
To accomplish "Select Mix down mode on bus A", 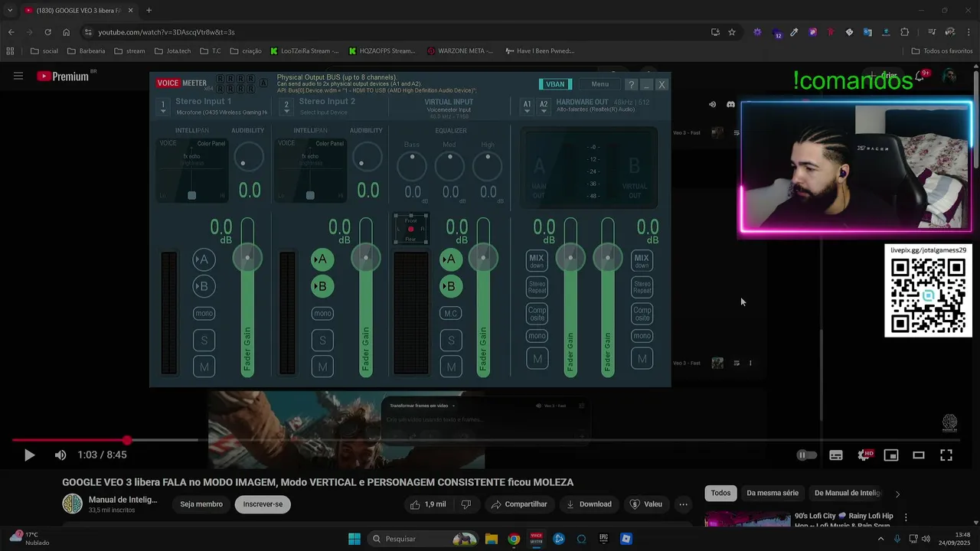I will (x=537, y=261).
